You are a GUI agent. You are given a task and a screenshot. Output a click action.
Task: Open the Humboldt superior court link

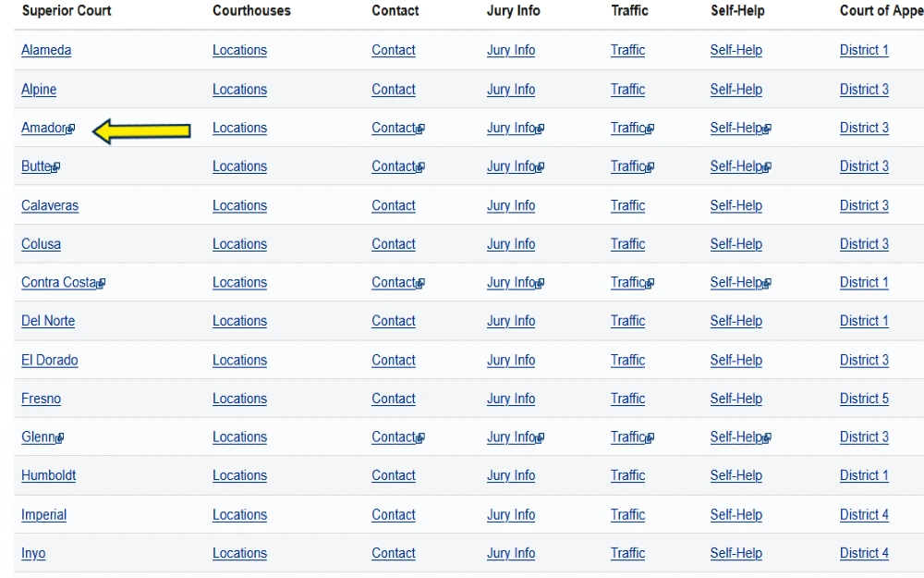(48, 475)
